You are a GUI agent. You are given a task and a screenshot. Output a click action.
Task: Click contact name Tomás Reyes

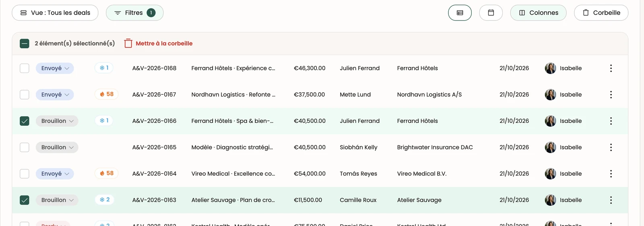coord(358,174)
